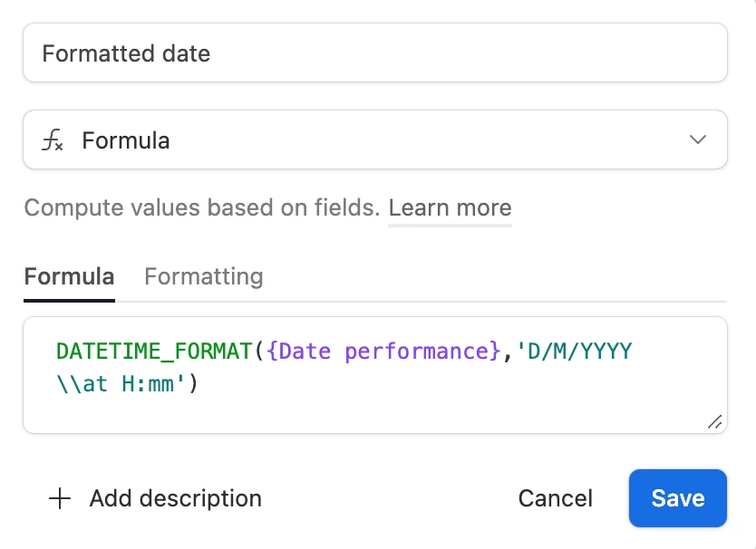Expand the field type chevron arrow

[x=697, y=140]
